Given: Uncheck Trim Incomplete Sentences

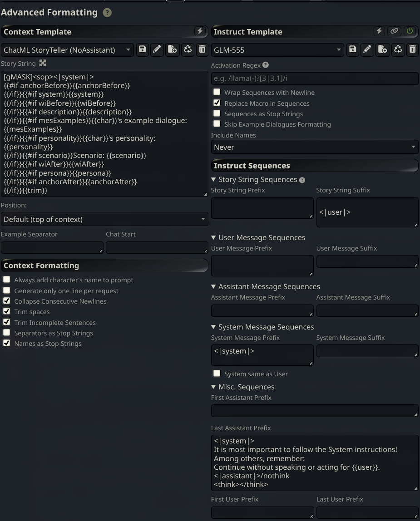Looking at the screenshot, I should (x=7, y=322).
